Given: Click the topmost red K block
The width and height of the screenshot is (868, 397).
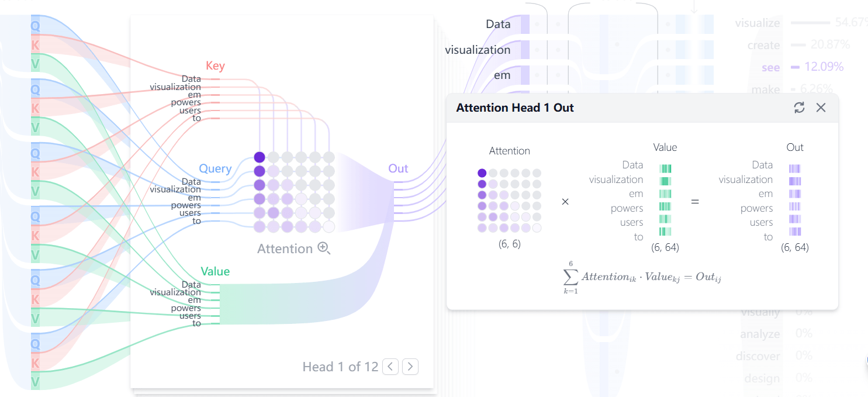Looking at the screenshot, I should [35, 45].
